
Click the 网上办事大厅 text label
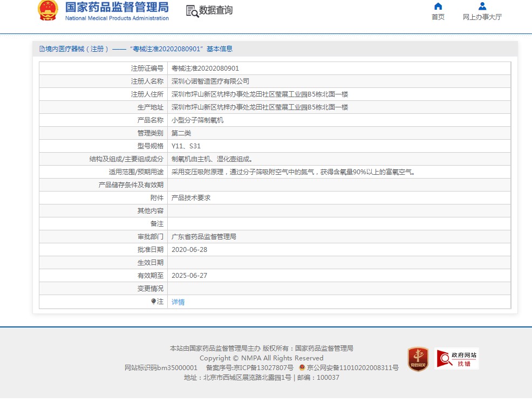coord(482,17)
